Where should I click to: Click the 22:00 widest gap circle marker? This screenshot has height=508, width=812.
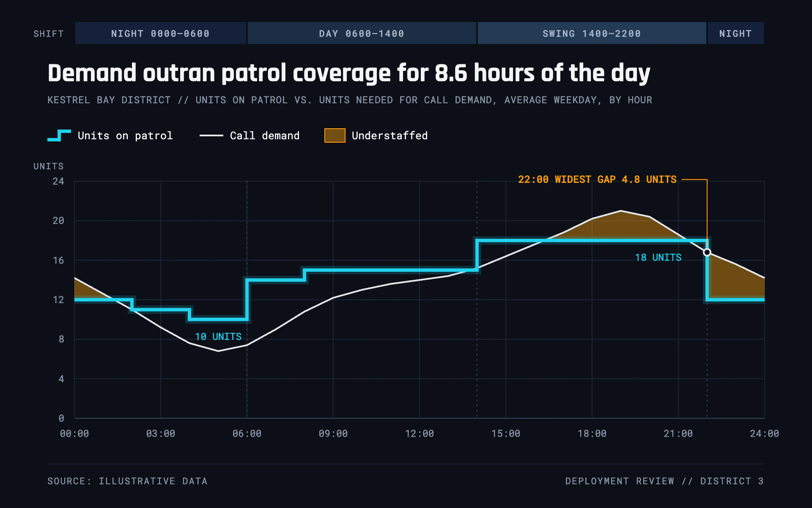click(707, 252)
